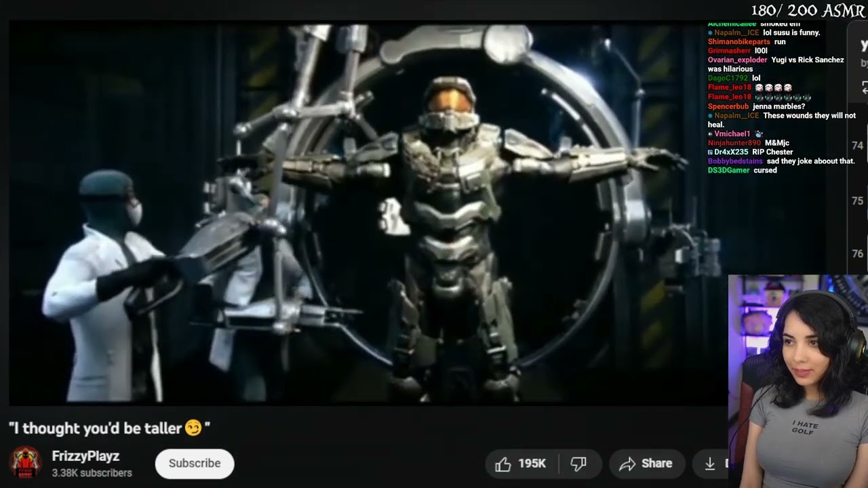
Task: Select chat user Shimanobikeparts
Action: [739, 42]
